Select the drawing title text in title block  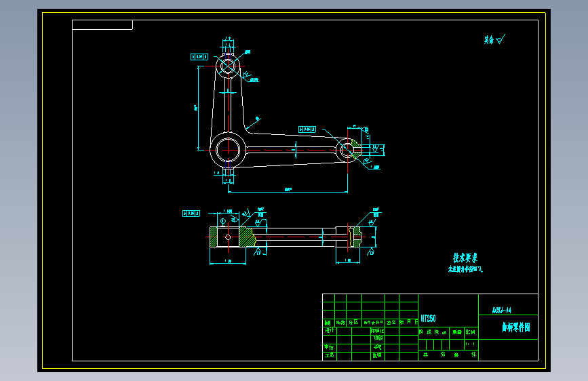516,327
